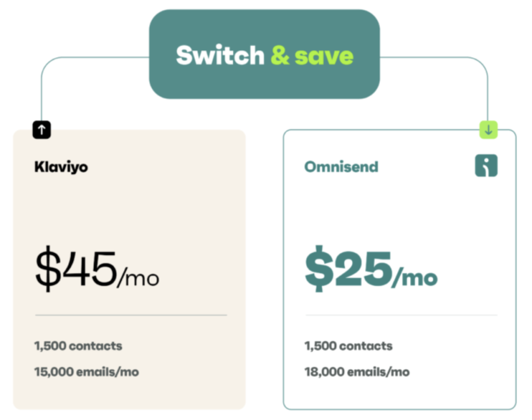Click the '15,000 emails/mo' text
Screen dimensions: 532x420
point(86,372)
